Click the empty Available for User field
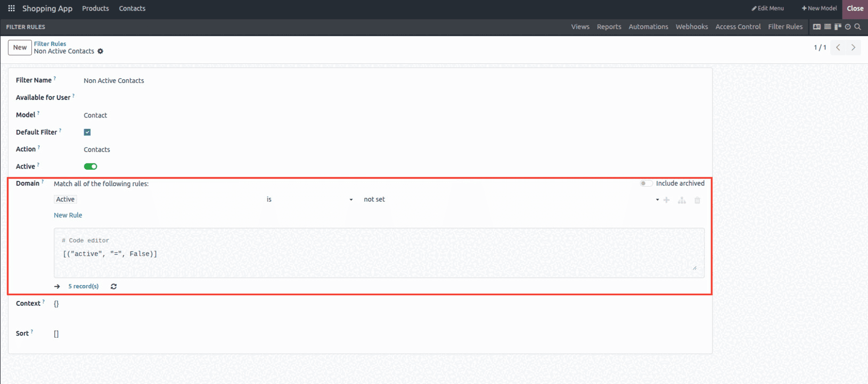Viewport: 868px width, 384px height. (394, 98)
